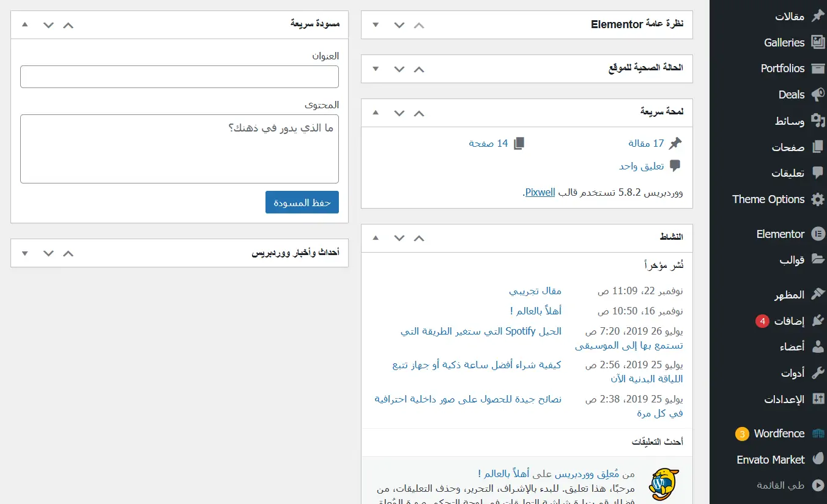
Task: Move the أحداث وأخبار ووردبريس widget down
Action: coord(48,253)
